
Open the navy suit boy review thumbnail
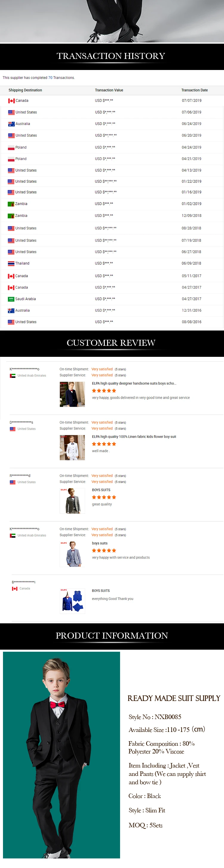point(72,394)
